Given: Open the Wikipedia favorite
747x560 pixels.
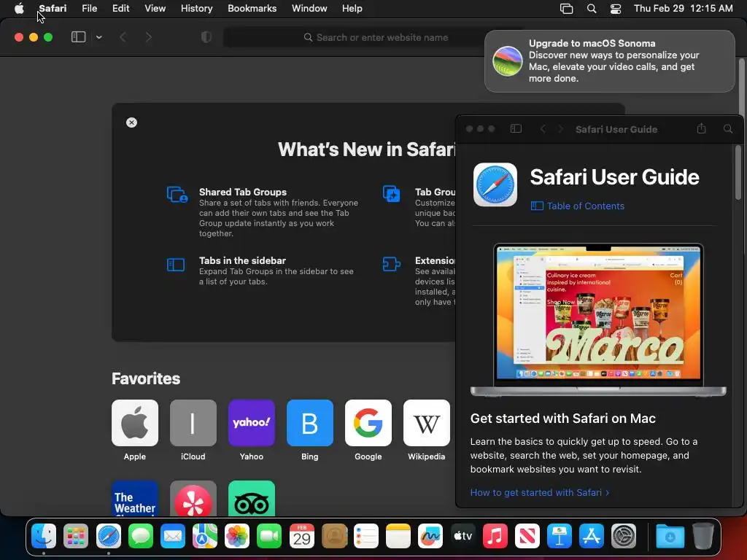Looking at the screenshot, I should point(426,423).
